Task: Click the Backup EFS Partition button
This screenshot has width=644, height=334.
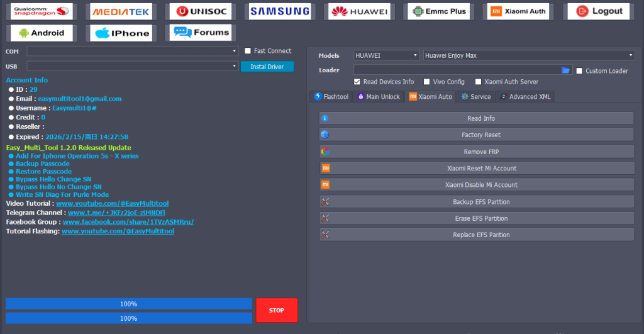Action: click(x=477, y=202)
